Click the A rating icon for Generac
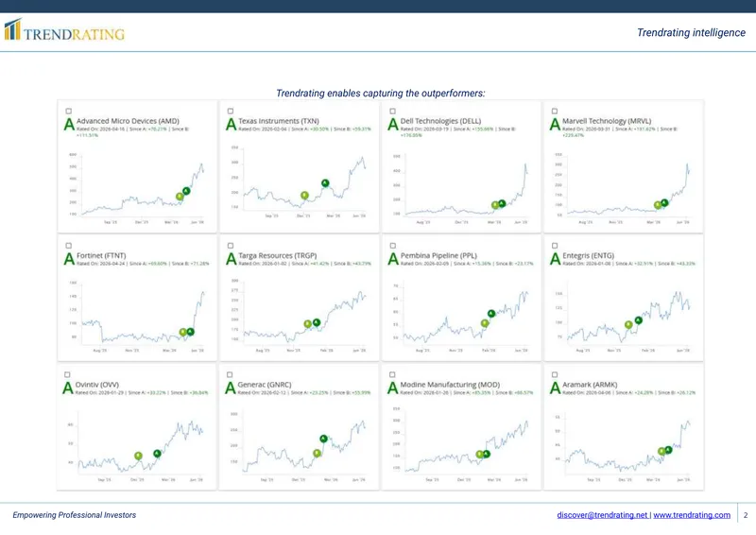This screenshot has width=756, height=535. click(x=231, y=388)
